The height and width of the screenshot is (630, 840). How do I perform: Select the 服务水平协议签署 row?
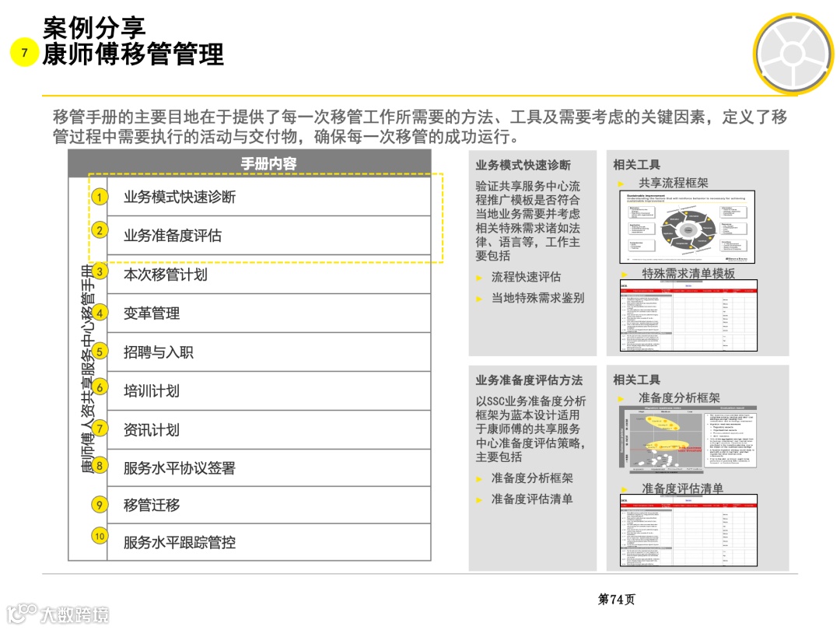pos(269,467)
